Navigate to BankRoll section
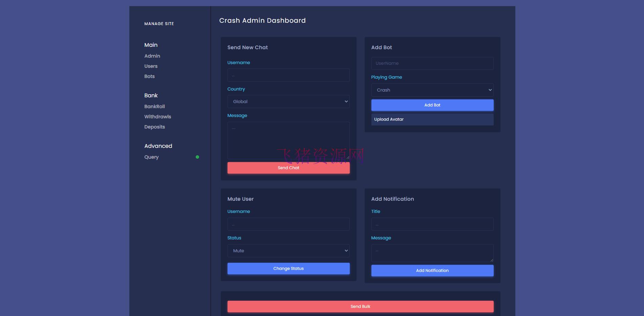644x316 pixels. 154,106
